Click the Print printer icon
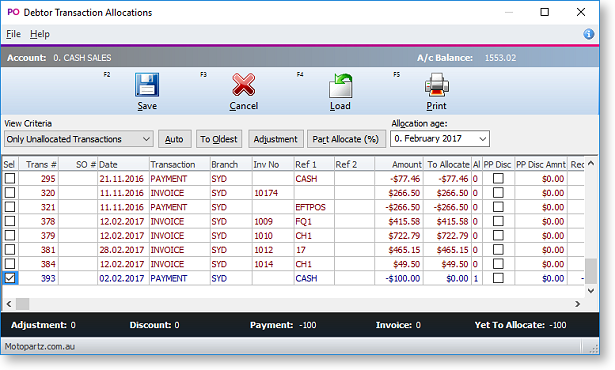Image resolution: width=615 pixels, height=370 pixels. click(437, 85)
